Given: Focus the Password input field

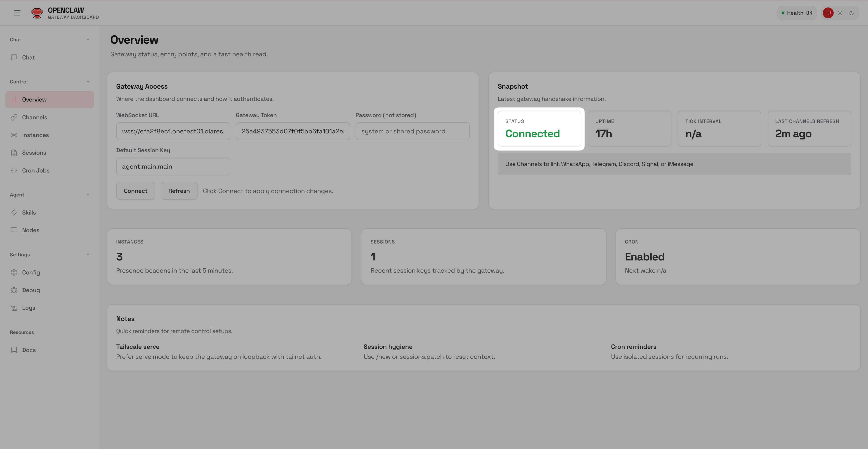Looking at the screenshot, I should (x=412, y=131).
